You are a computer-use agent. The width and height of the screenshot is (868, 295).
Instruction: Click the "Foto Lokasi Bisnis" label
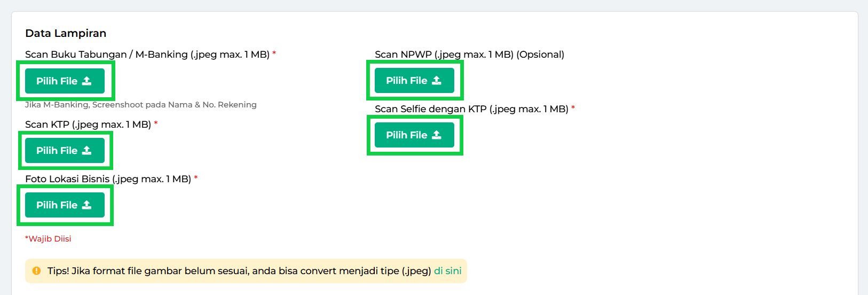click(x=108, y=179)
